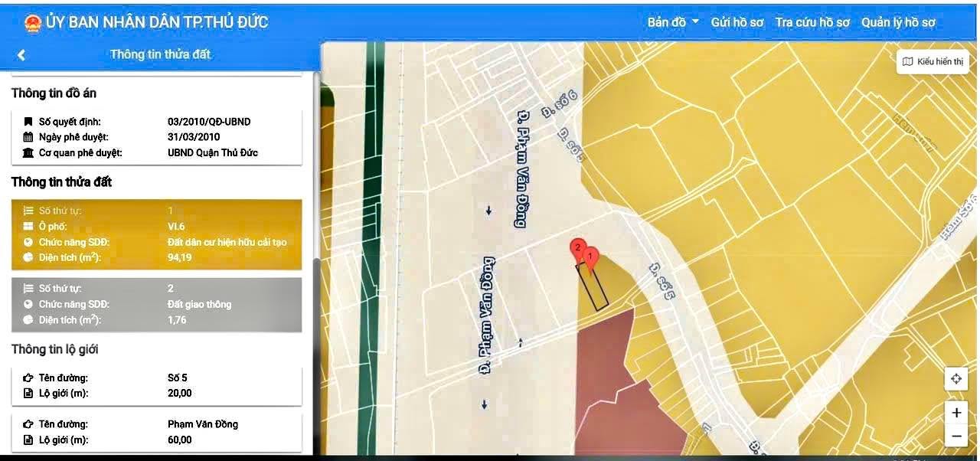Zoom out the map with minus button
Image resolution: width=980 pixels, height=461 pixels.
[x=955, y=436]
